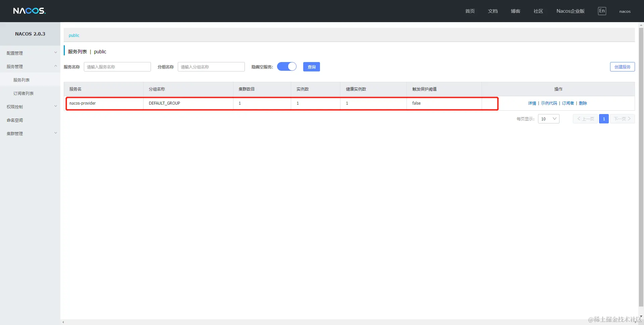This screenshot has height=325, width=644.
Task: Click the nacos-provider service name cell
Action: pyautogui.click(x=104, y=103)
